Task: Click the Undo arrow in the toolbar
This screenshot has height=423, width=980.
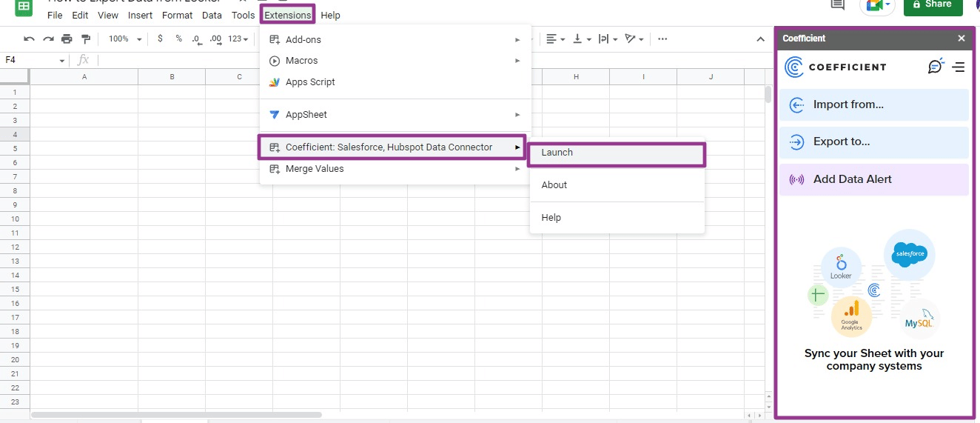Action: point(29,39)
